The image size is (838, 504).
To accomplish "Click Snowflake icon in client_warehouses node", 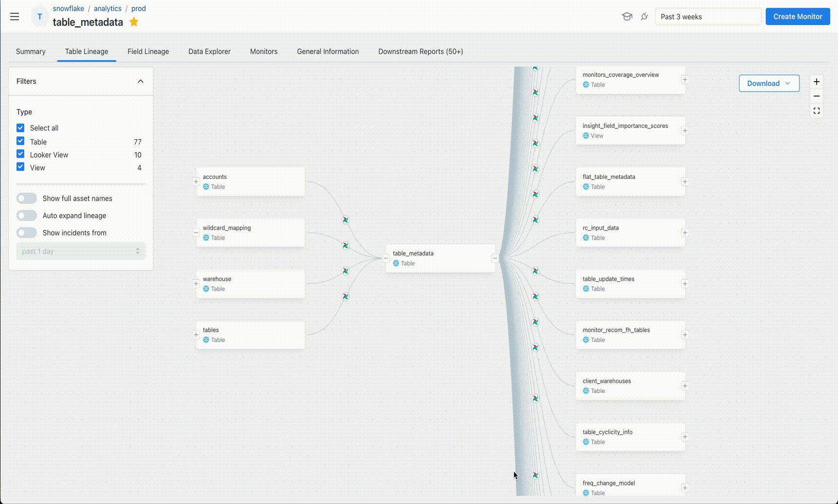I will [586, 391].
